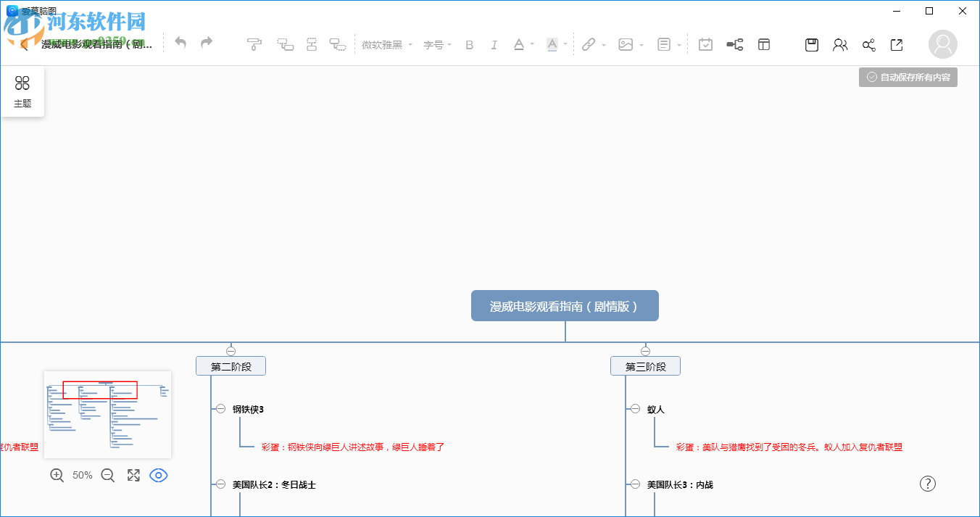Click the minimap navigator thumbnail
980x517 pixels.
click(107, 414)
